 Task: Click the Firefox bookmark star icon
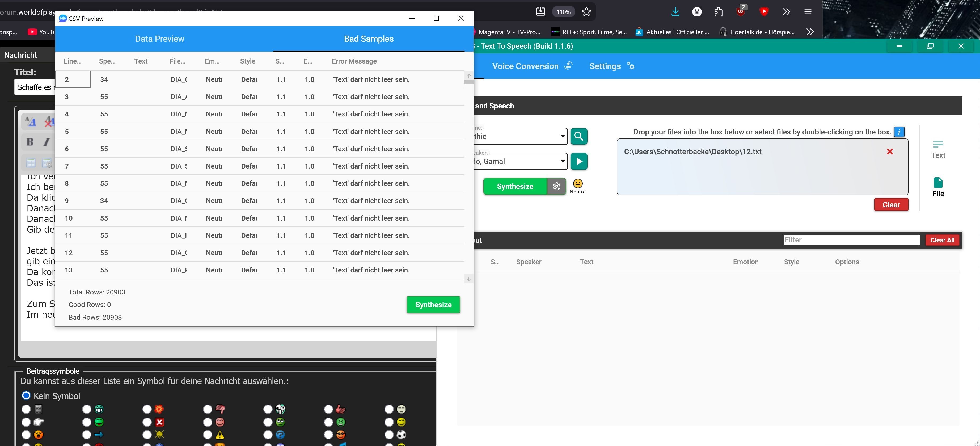pyautogui.click(x=586, y=12)
